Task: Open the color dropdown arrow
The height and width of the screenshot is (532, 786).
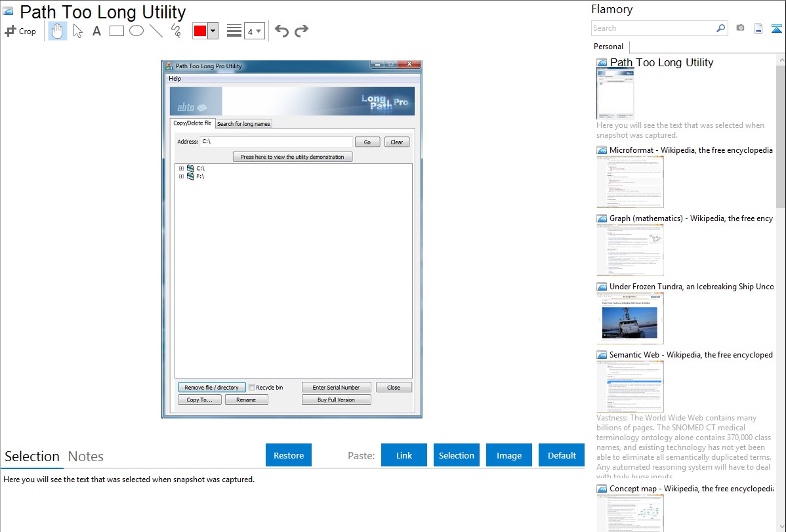Action: point(213,31)
